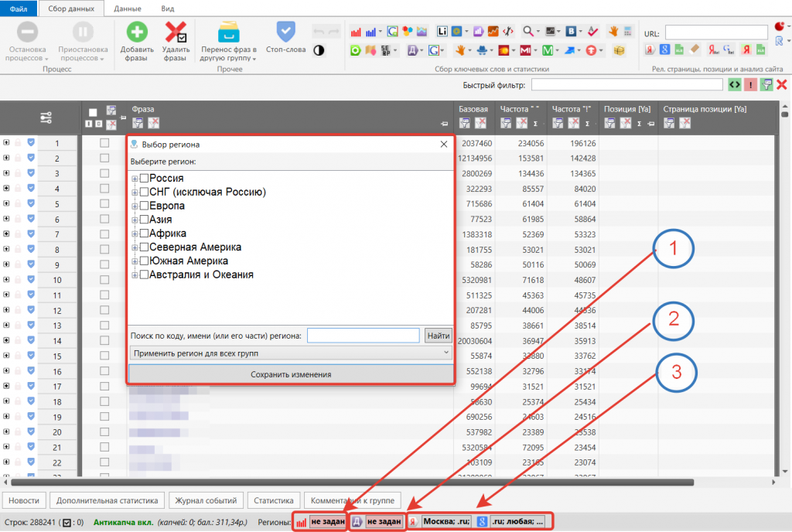Click the half-circle contrast icon
This screenshot has width=792, height=532.
(319, 50)
